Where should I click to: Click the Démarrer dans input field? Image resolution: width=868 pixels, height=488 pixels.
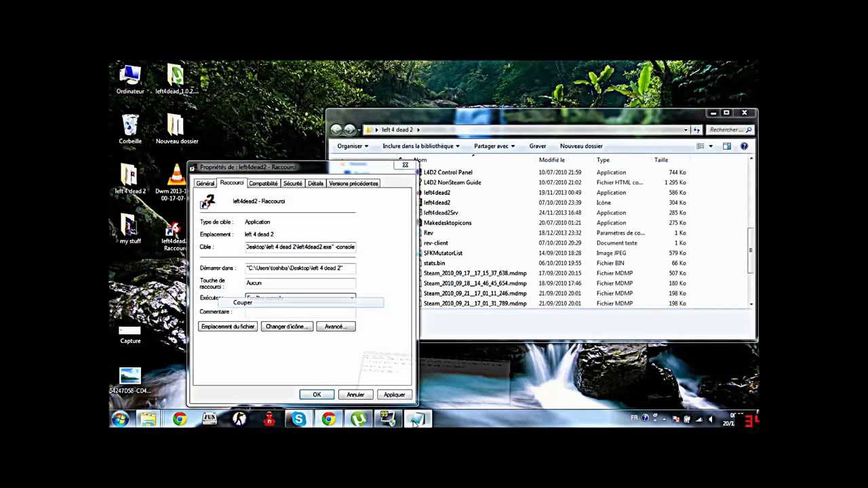point(300,268)
